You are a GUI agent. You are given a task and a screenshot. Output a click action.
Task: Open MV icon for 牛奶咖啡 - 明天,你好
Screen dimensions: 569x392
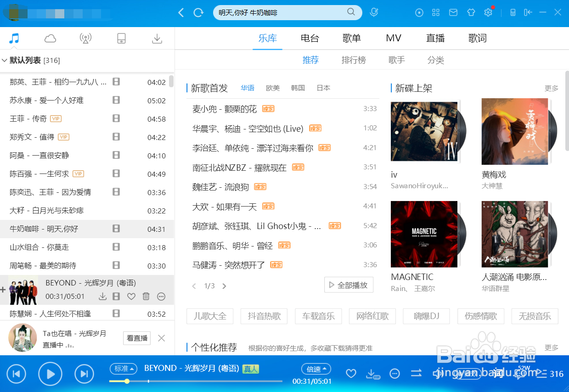click(x=116, y=229)
